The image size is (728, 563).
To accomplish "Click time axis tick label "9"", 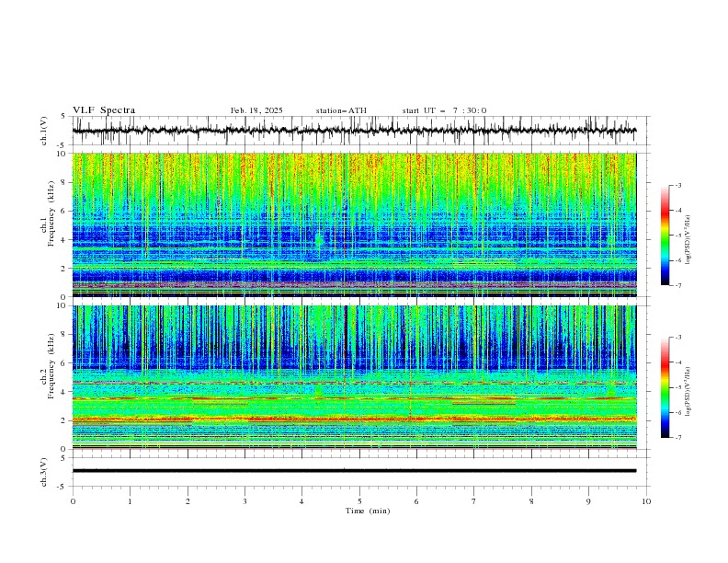I will pyautogui.click(x=588, y=501).
